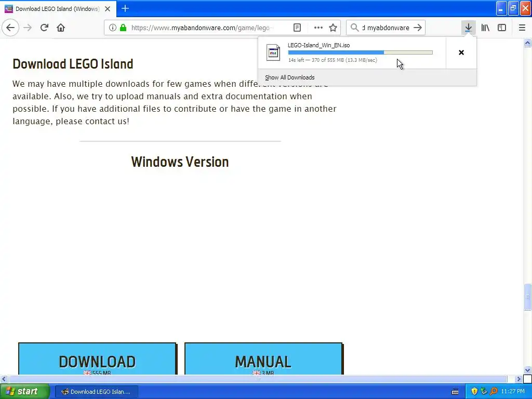This screenshot has height=399, width=532.
Task: Click the on-screen keyboard tray icon
Action: click(455, 392)
